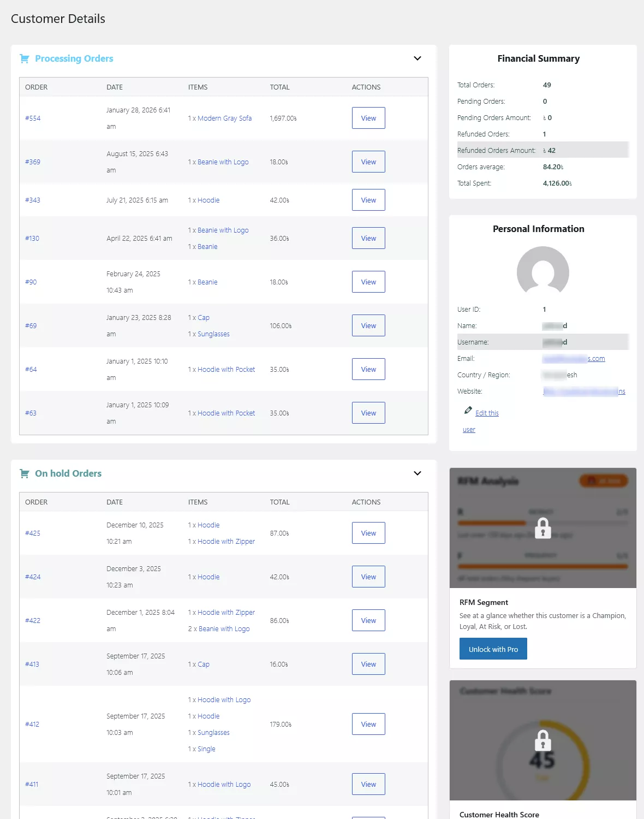View on-hold order #425
This screenshot has width=644, height=819.
point(368,533)
